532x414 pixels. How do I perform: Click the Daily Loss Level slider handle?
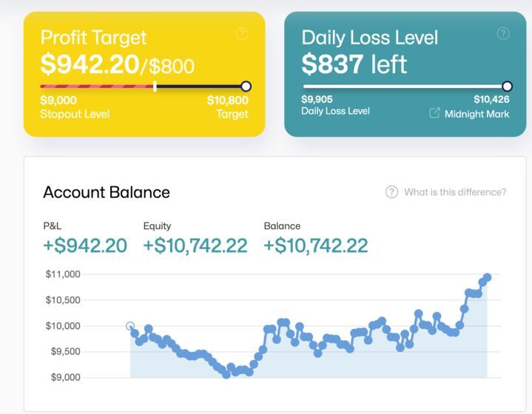507,86
